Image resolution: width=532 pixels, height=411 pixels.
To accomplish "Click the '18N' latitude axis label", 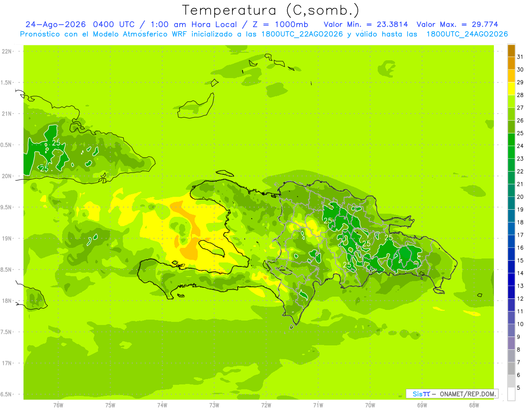I will pyautogui.click(x=7, y=301).
